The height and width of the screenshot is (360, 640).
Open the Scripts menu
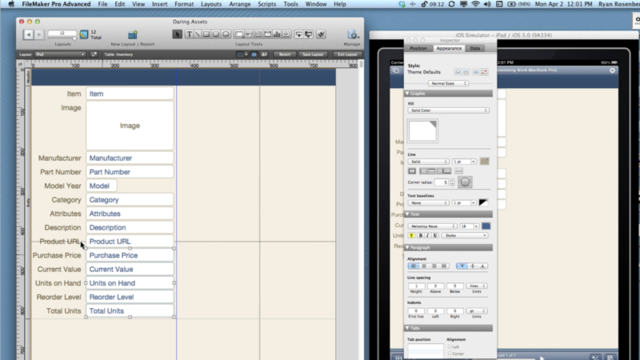(267, 4)
